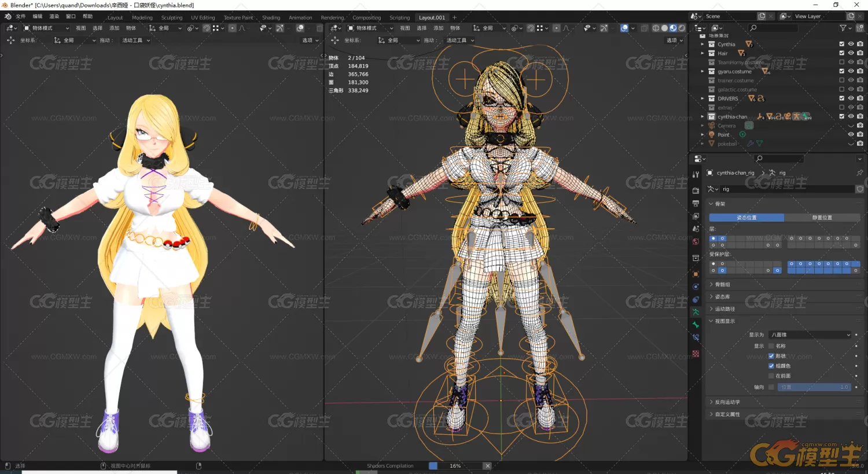Expand the Motion Paths panel

point(785,308)
